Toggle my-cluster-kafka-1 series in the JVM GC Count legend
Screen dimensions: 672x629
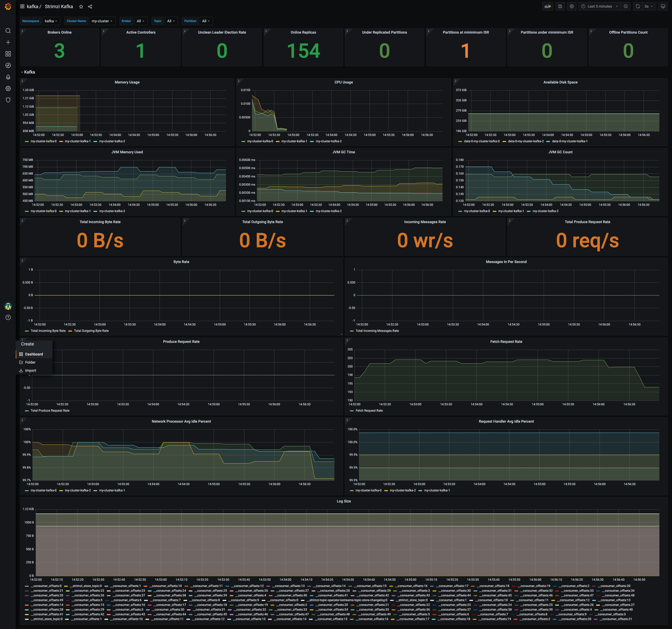511,211
